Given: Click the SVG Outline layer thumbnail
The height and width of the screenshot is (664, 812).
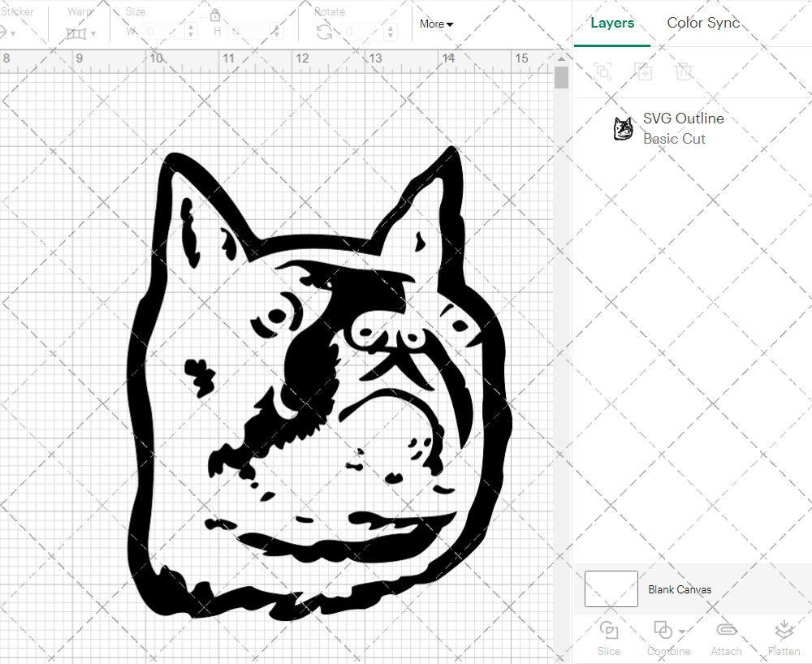Looking at the screenshot, I should [x=624, y=127].
